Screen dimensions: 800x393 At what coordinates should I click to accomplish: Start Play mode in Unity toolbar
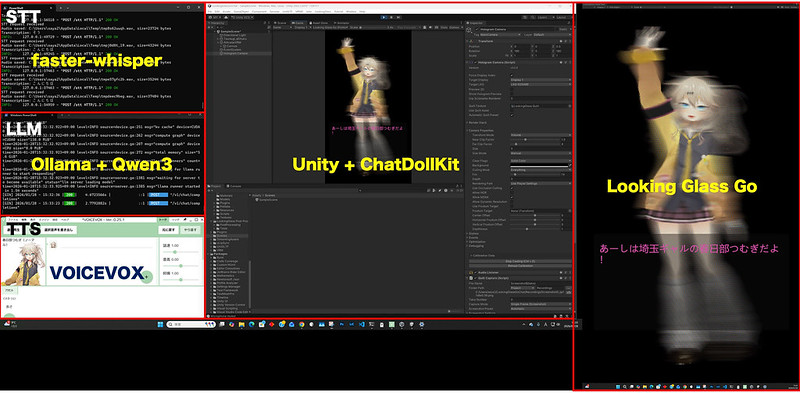tap(384, 17)
